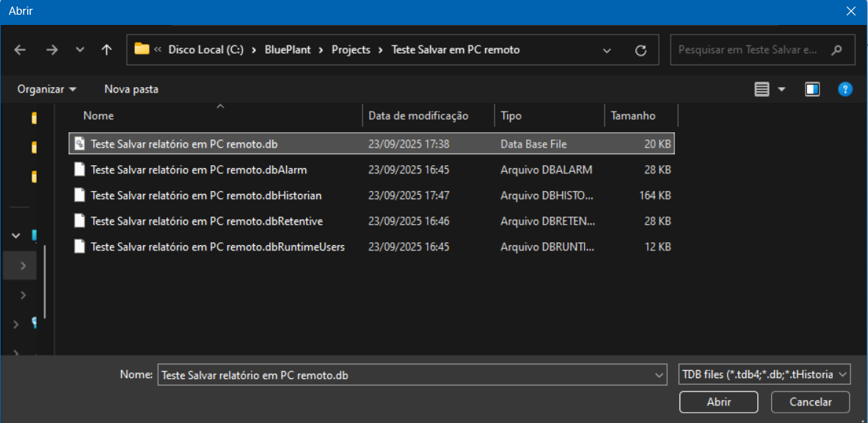Viewport: 868px width, 423px height.
Task: Click the dbAlarm file icon
Action: pos(79,170)
